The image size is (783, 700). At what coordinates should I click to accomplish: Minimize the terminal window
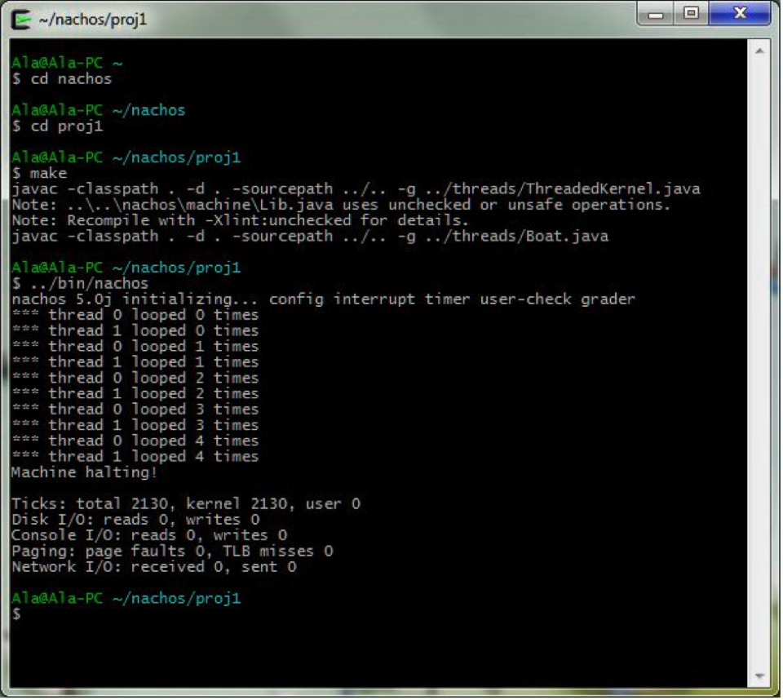660,15
